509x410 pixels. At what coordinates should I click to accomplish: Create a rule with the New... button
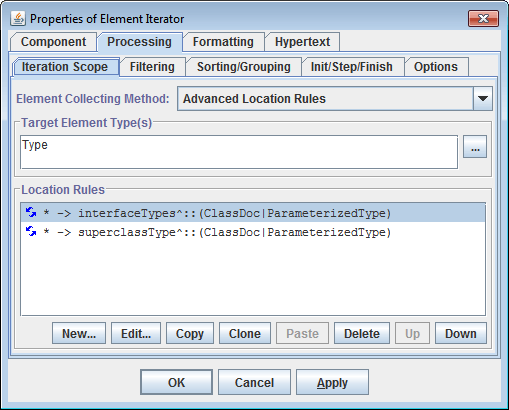point(79,333)
